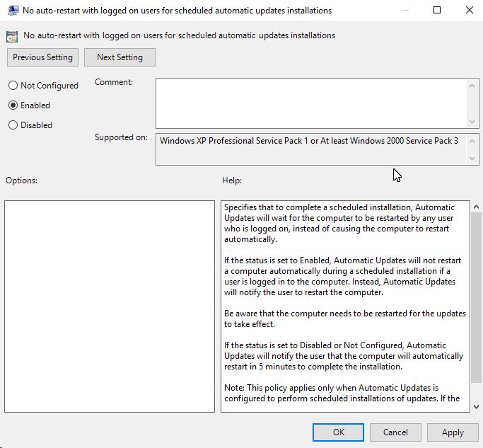Click the empty Options pane

point(110,306)
